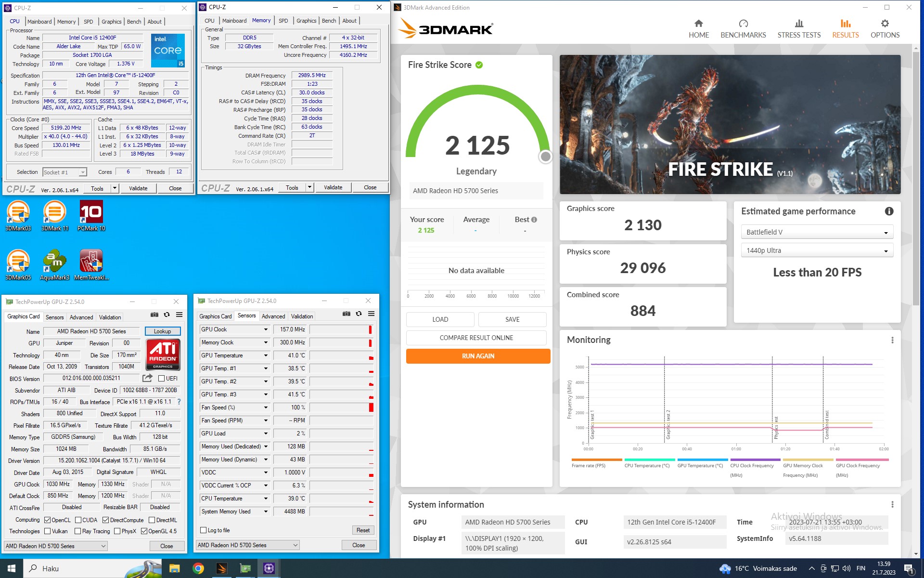The height and width of the screenshot is (578, 924).
Task: Click the Fire Strike score gauge knob
Action: coord(545,157)
